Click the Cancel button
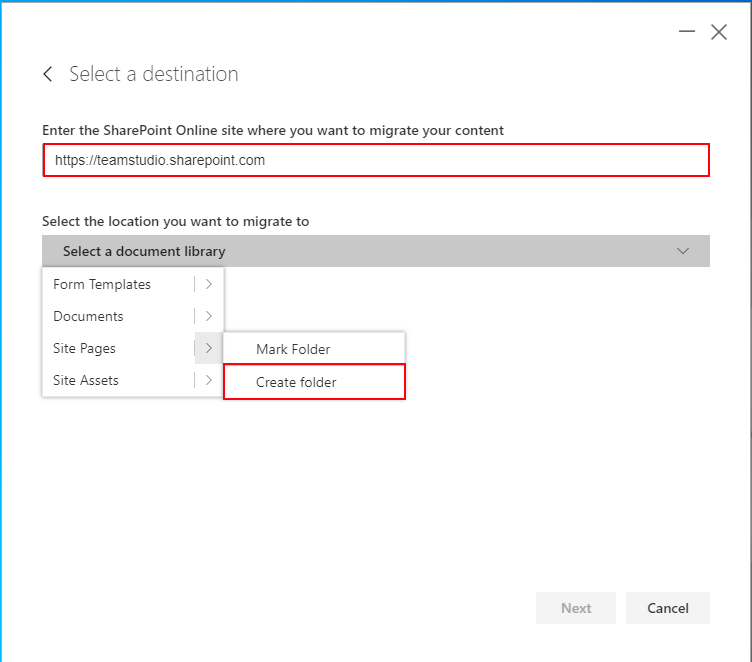Image resolution: width=752 pixels, height=662 pixels. [668, 608]
